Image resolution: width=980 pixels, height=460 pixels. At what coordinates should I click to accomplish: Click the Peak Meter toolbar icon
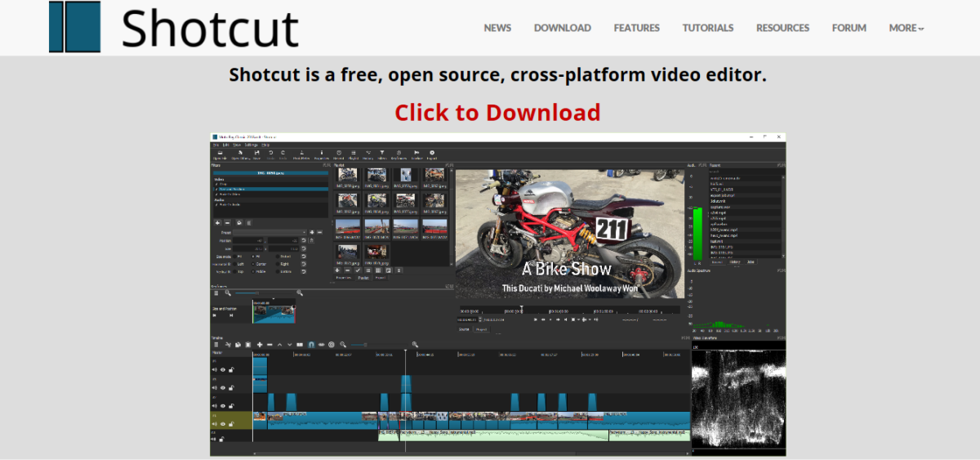pos(301,154)
